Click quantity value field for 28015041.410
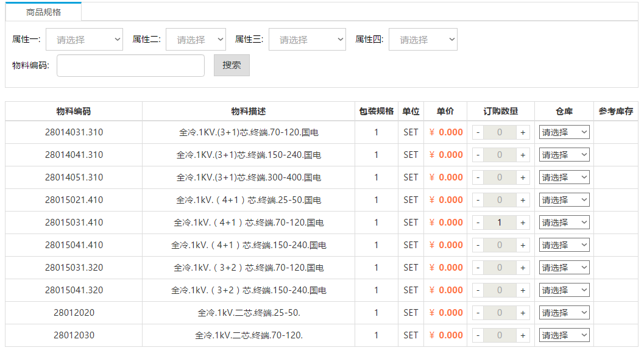The width and height of the screenshot is (644, 353). 500,244
